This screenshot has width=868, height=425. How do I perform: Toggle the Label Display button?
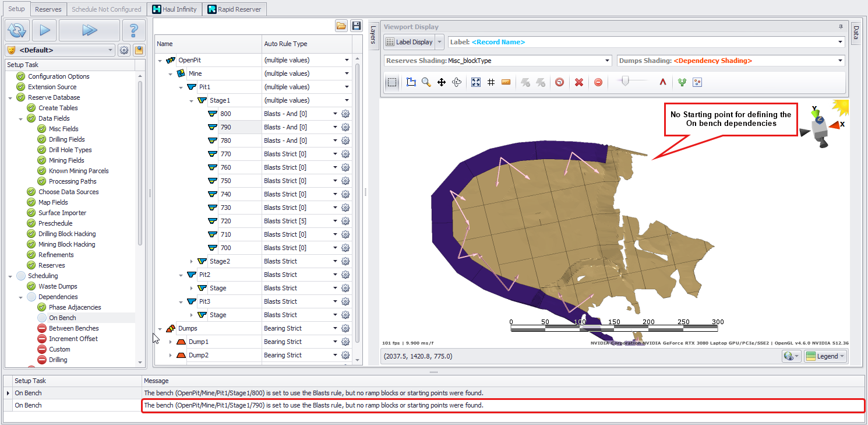coord(410,42)
